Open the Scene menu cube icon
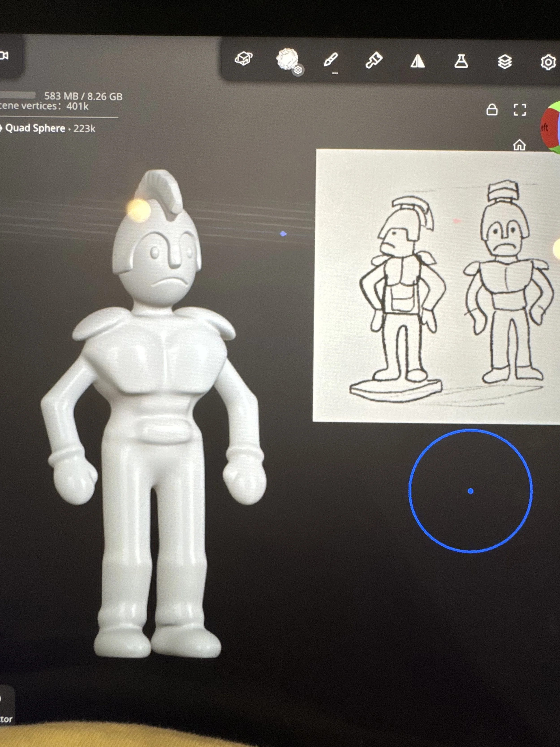This screenshot has height=747, width=560. coord(244,59)
